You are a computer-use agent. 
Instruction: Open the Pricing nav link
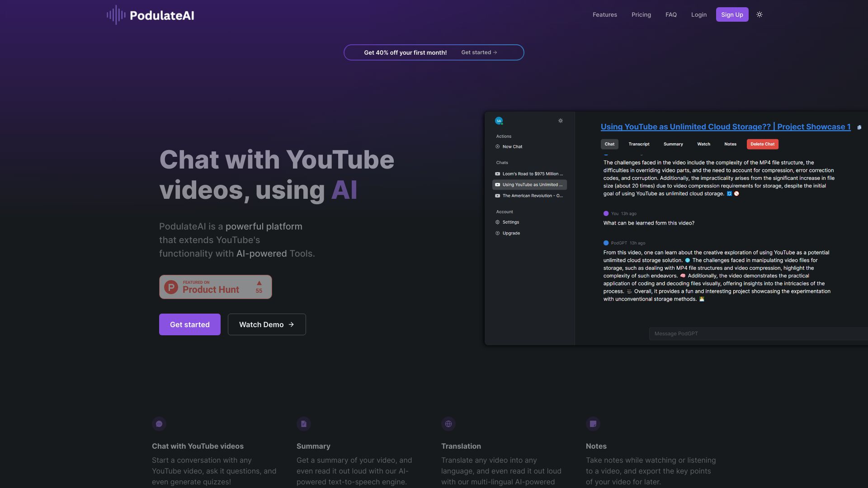tap(641, 14)
